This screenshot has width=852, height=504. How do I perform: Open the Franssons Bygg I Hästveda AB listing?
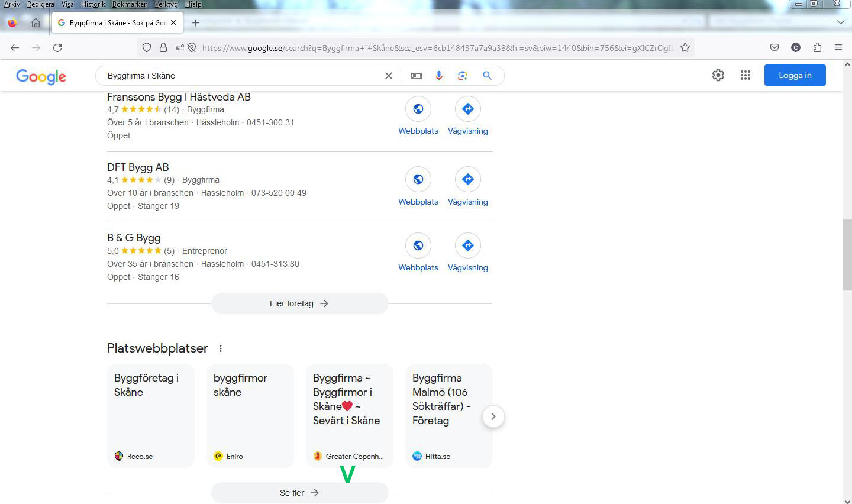click(x=179, y=97)
